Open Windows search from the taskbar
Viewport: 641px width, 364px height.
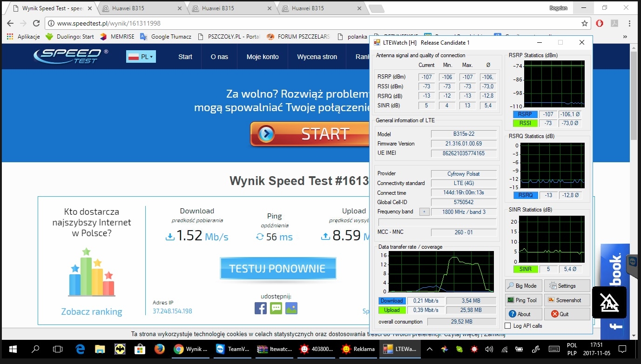coord(36,349)
